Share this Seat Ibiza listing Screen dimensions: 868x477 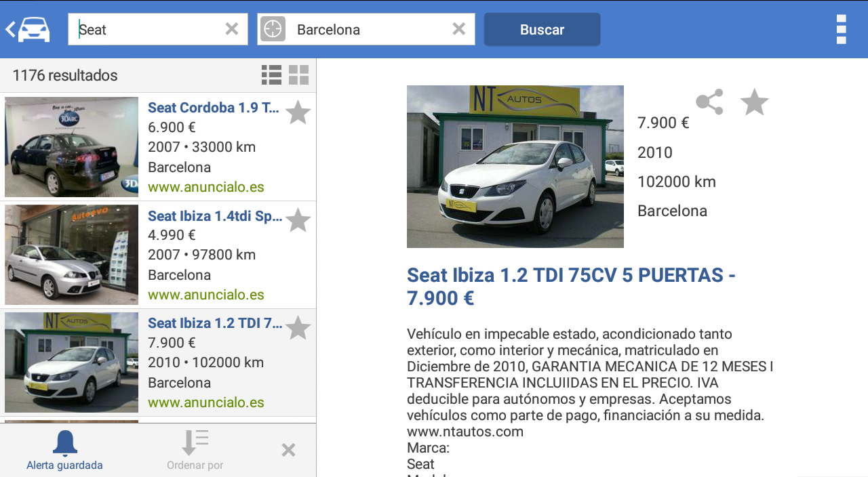pos(709,102)
